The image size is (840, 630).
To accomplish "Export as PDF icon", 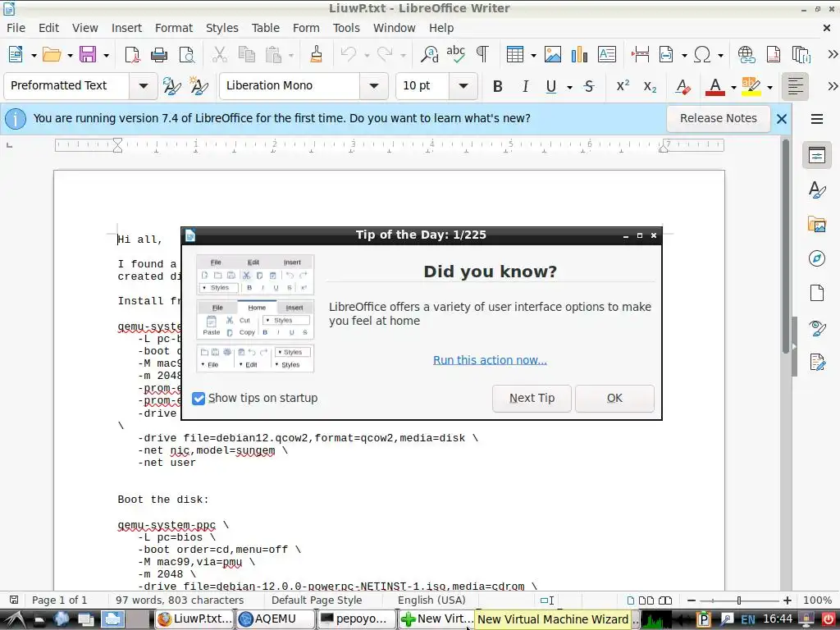I will (x=132, y=54).
